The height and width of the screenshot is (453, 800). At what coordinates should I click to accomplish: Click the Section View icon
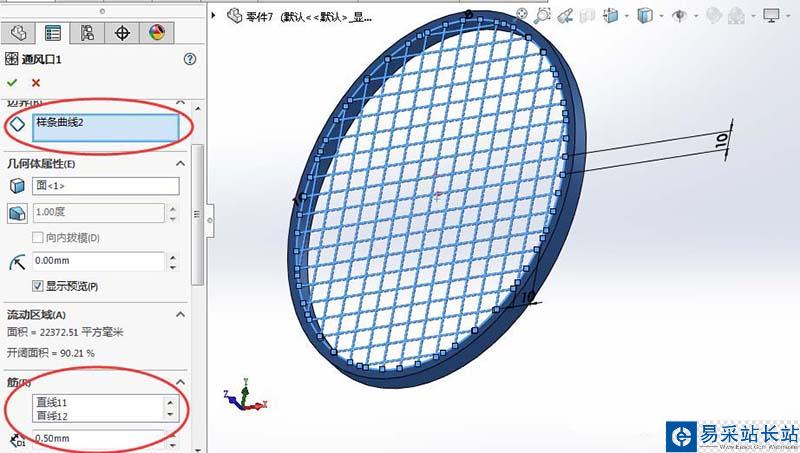pyautogui.click(x=587, y=16)
